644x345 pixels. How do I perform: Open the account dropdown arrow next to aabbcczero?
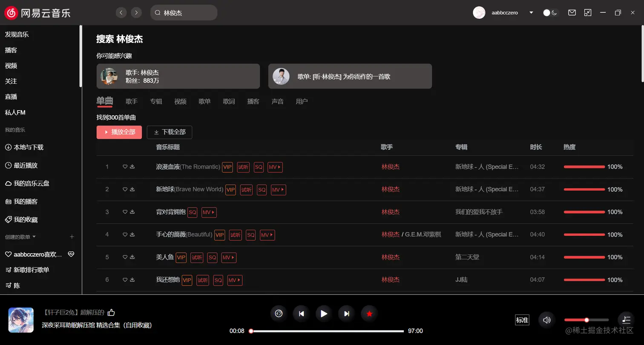(x=531, y=13)
